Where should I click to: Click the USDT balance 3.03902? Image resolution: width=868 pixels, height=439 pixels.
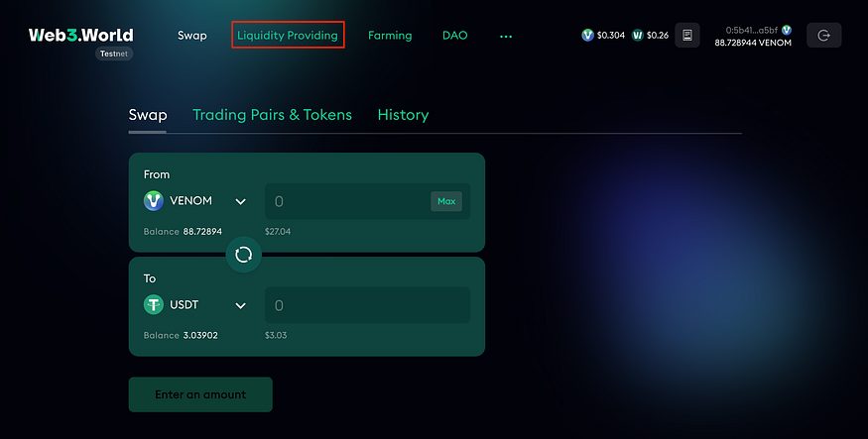point(200,336)
